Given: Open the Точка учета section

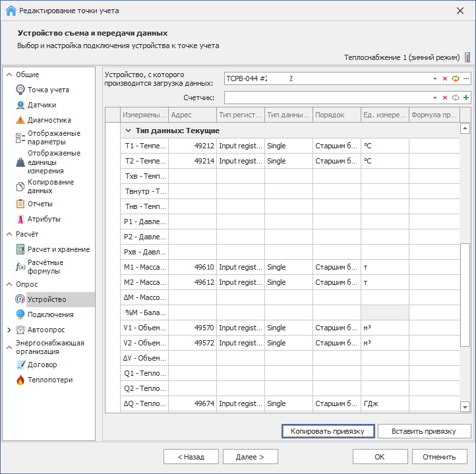Looking at the screenshot, I should tap(47, 90).
